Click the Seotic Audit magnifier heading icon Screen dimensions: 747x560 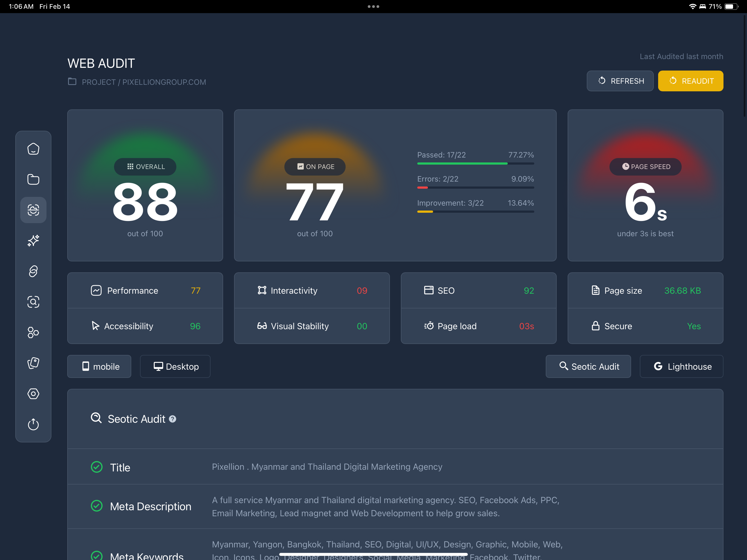click(96, 418)
